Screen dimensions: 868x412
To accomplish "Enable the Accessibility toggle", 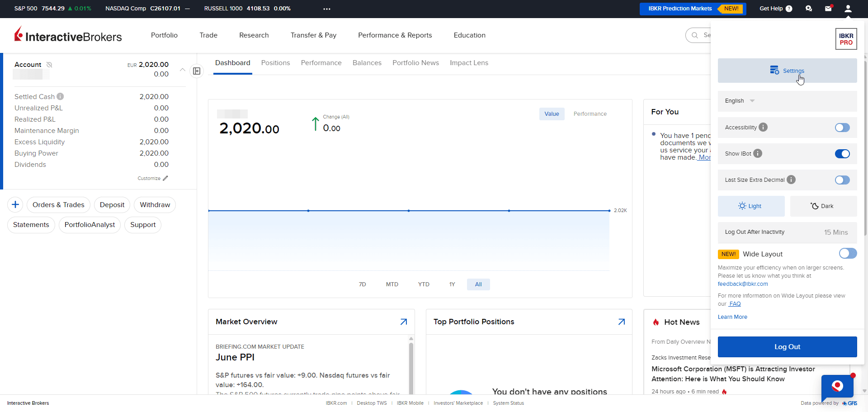I will click(x=842, y=128).
